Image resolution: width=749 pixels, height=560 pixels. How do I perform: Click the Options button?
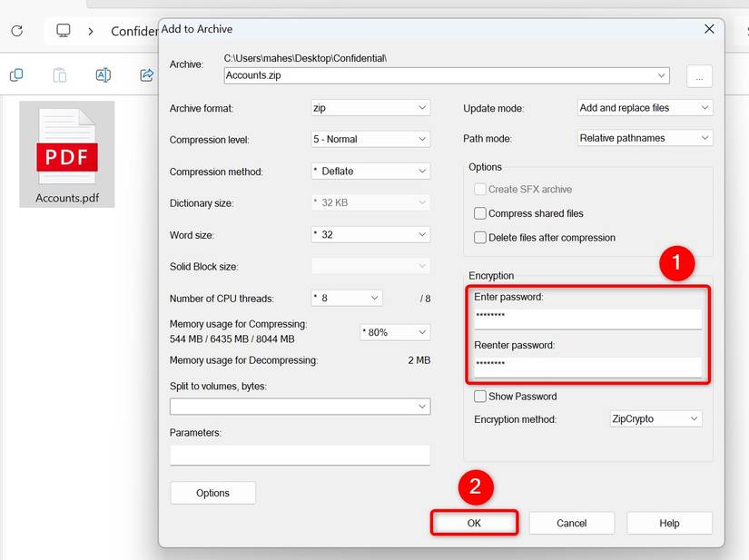click(x=213, y=493)
